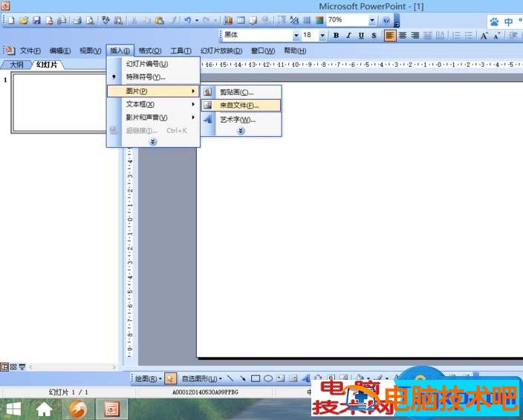
Task: Click the Show Grid icon
Action: [x=307, y=20]
